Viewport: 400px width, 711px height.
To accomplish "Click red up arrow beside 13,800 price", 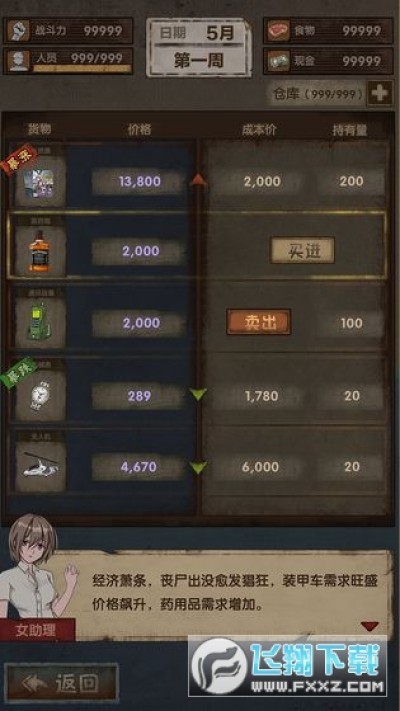I will 198,180.
